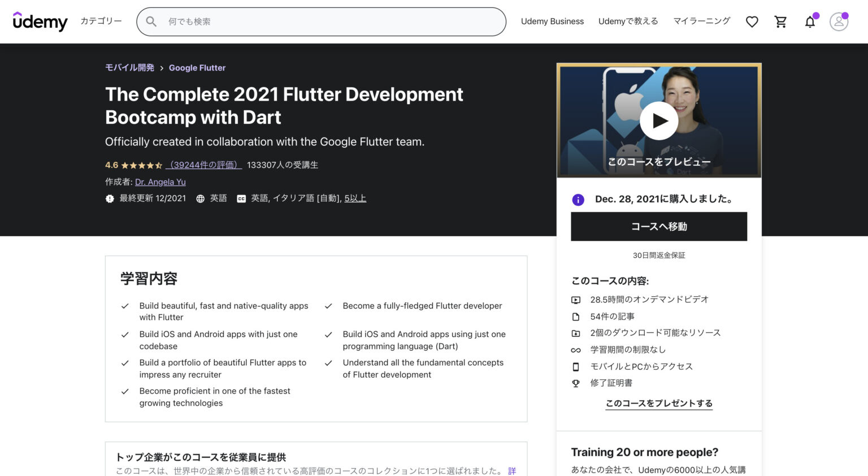The width and height of the screenshot is (868, 476).
Task: Click the Udemy logo
Action: click(x=40, y=21)
